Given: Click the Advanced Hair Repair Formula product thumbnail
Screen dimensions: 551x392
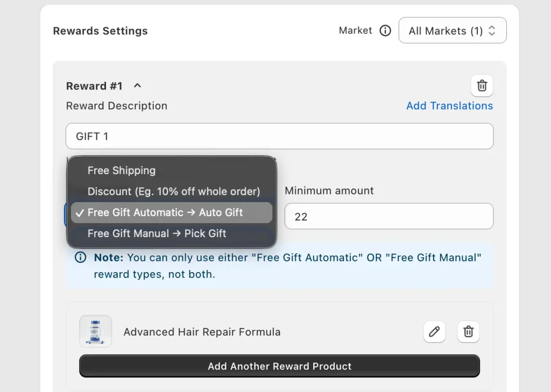Looking at the screenshot, I should coord(95,331).
